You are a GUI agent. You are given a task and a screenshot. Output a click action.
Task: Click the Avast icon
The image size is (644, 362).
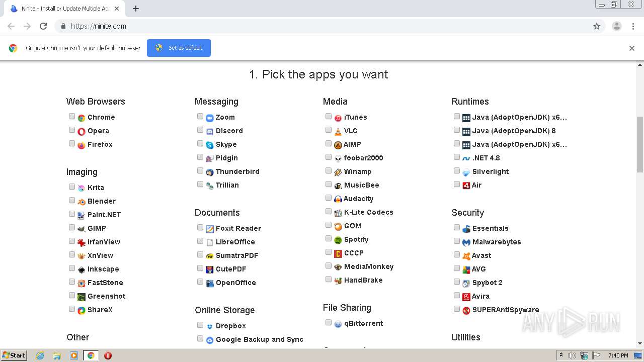466,256
